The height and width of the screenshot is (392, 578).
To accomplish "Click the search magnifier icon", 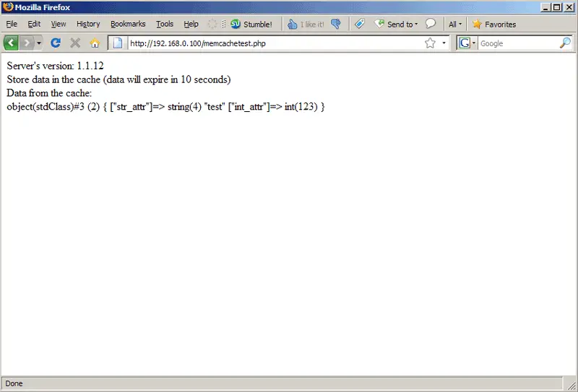I will [565, 43].
